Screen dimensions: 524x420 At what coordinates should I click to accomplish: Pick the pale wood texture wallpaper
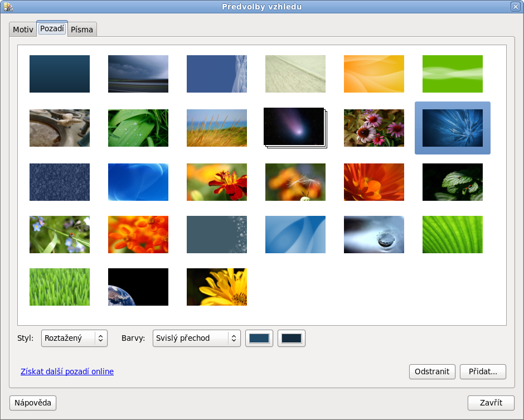tap(295, 74)
